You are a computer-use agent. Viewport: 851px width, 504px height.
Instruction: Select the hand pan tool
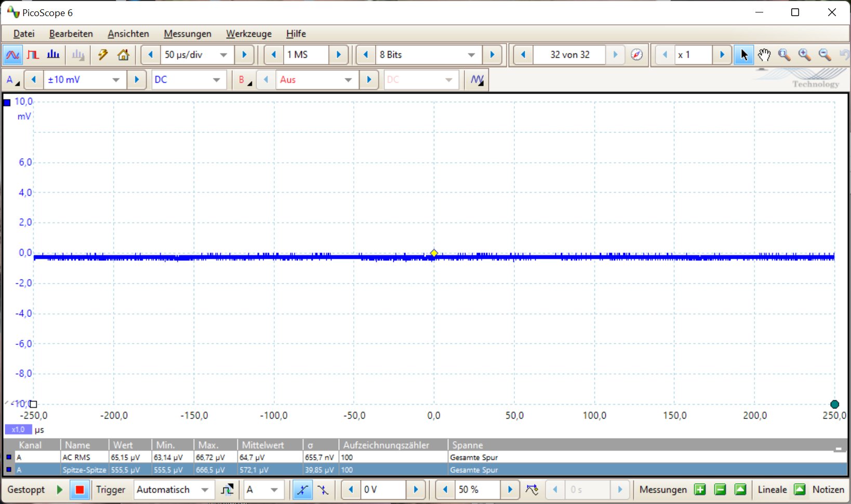[x=764, y=55]
